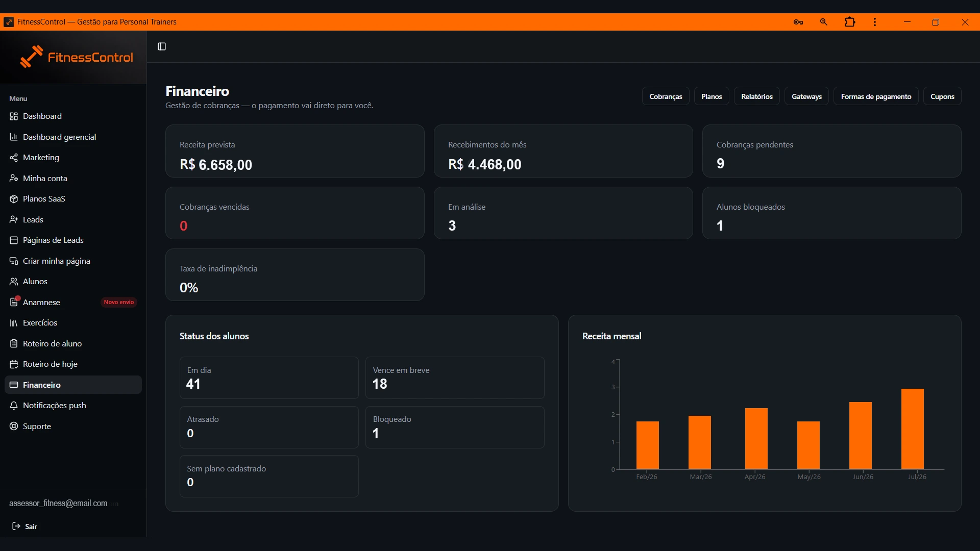980x551 pixels.
Task: Open the extensions puzzle icon
Action: click(x=850, y=22)
